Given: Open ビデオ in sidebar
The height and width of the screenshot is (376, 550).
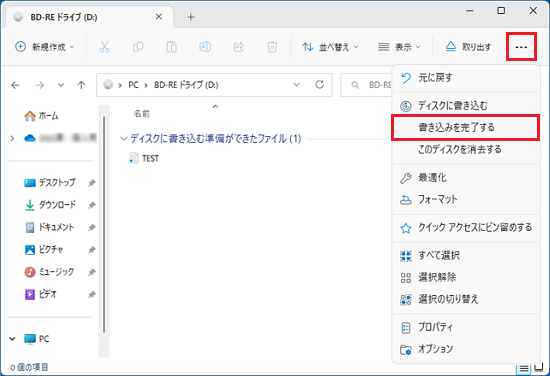Looking at the screenshot, I should (x=41, y=294).
